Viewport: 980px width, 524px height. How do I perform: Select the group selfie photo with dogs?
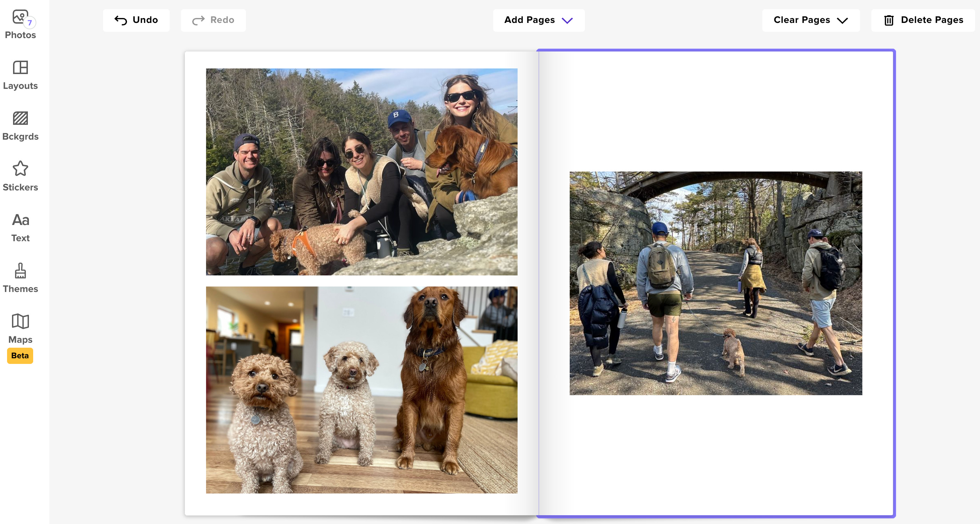click(361, 171)
